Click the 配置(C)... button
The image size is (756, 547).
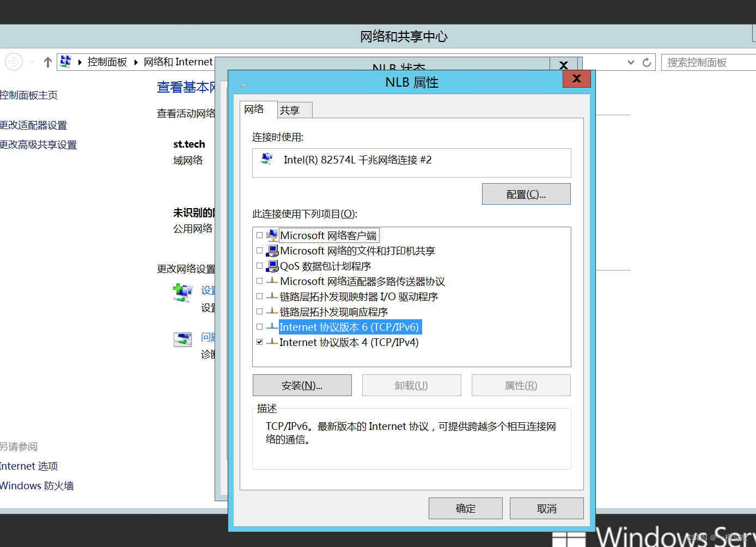point(526,193)
